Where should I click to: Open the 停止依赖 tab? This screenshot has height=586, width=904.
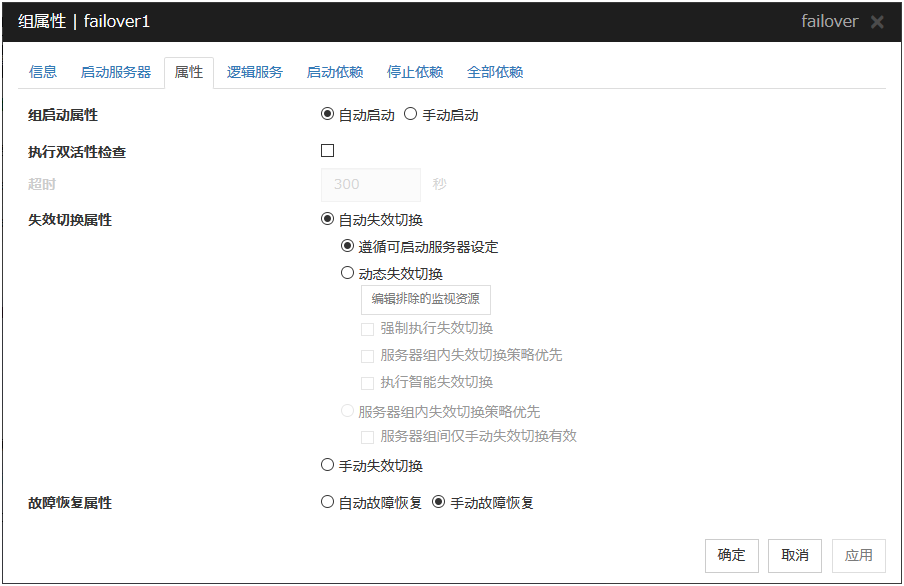pos(414,72)
